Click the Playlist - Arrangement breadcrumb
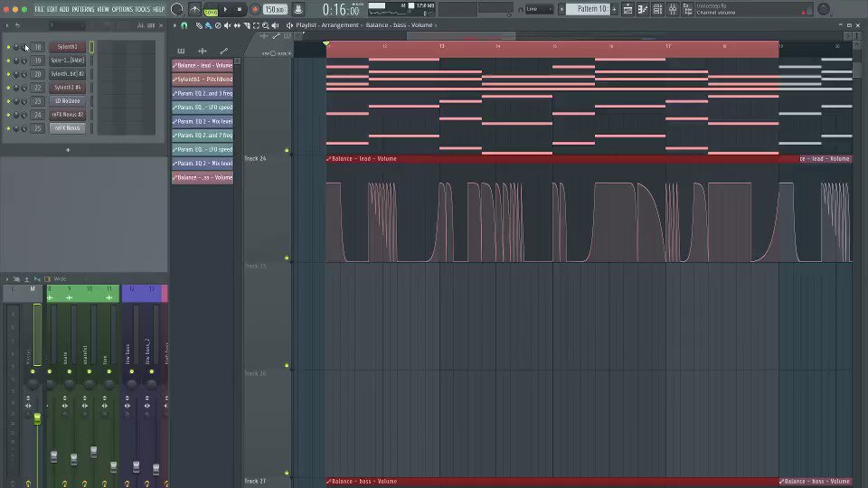This screenshot has width=868, height=488. (x=327, y=25)
